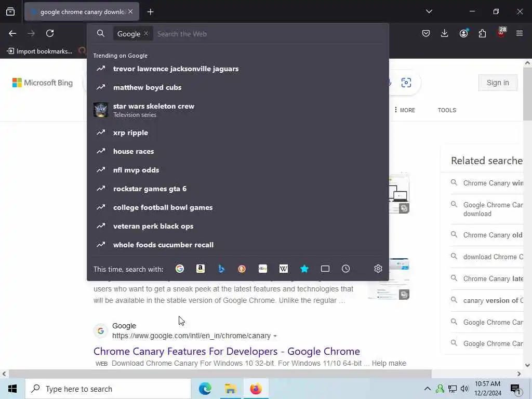Go back to the previous page
The height and width of the screenshot is (399, 532).
pyautogui.click(x=12, y=33)
